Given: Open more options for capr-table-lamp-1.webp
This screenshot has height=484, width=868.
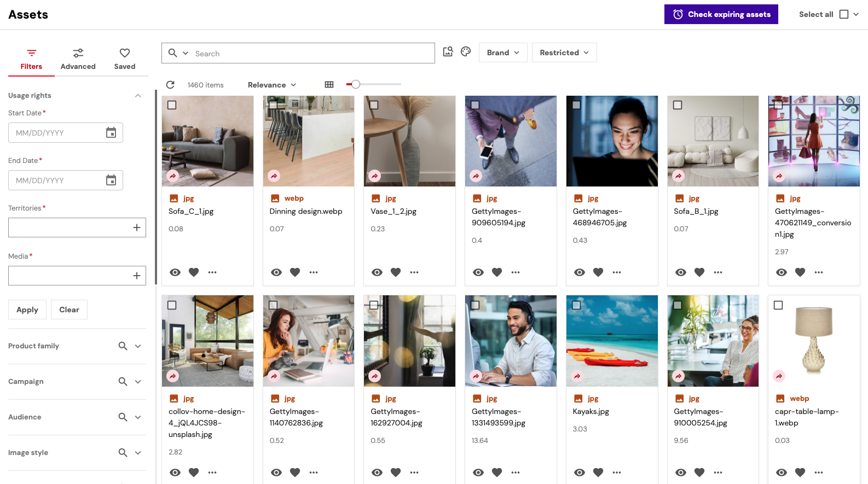Looking at the screenshot, I should coord(819,473).
